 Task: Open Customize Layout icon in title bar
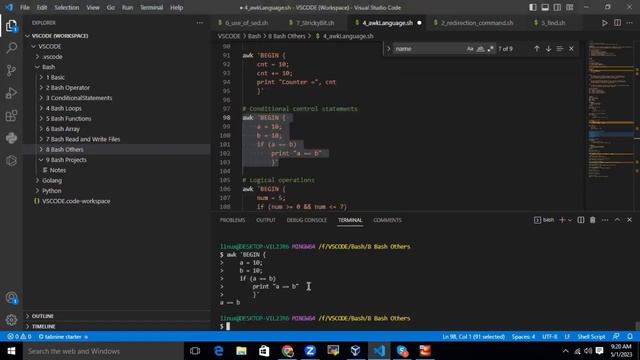pyautogui.click(x=569, y=7)
